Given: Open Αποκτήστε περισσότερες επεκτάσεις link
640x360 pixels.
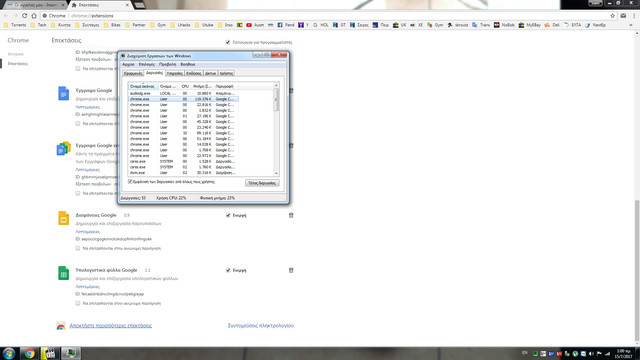Looking at the screenshot, I should [111, 325].
